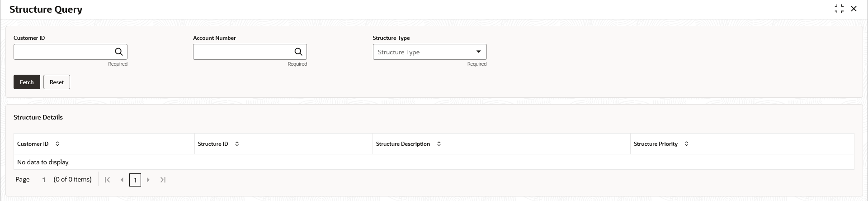Click the Structure Priority column header
The image size is (868, 201).
click(656, 144)
